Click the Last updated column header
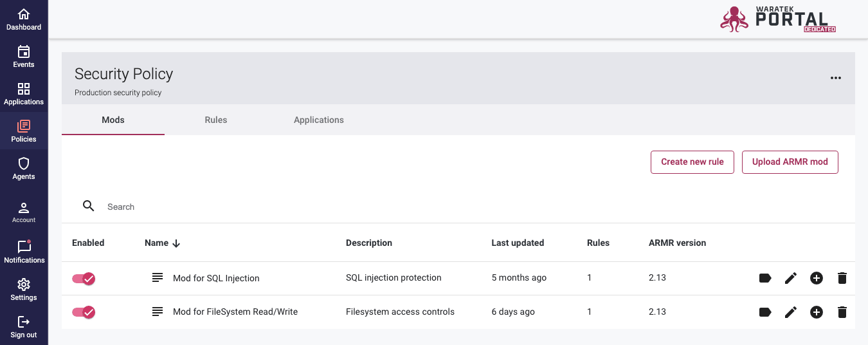Viewport: 868px width, 345px height. [x=518, y=243]
